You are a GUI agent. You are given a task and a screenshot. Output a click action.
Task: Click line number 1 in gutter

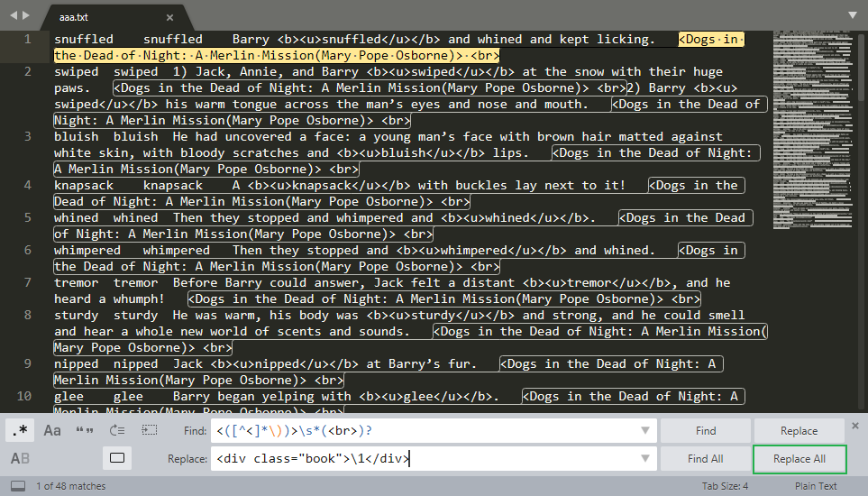point(28,40)
